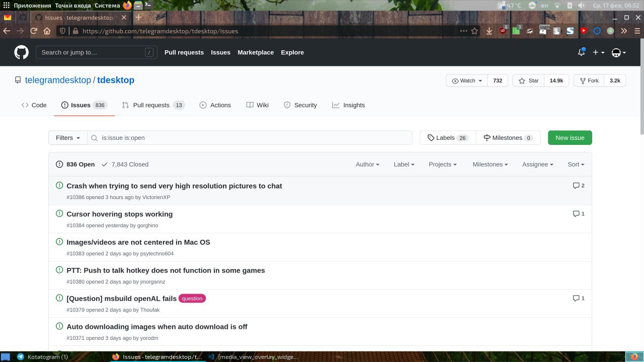The image size is (644, 362).
Task: Click the tracking protection shield icon
Action: pos(62,31)
